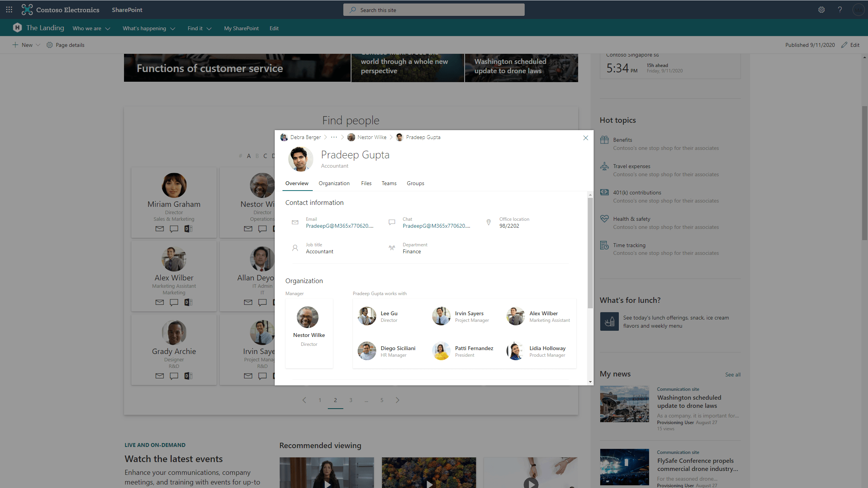Click the chat bubble icon in Contact information
Screen dimensions: 868x488
[392, 222]
